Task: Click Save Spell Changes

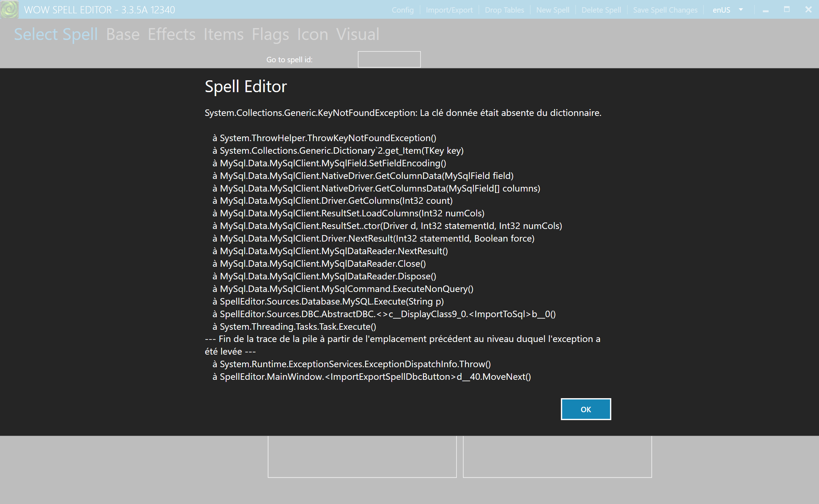Action: pyautogui.click(x=665, y=10)
